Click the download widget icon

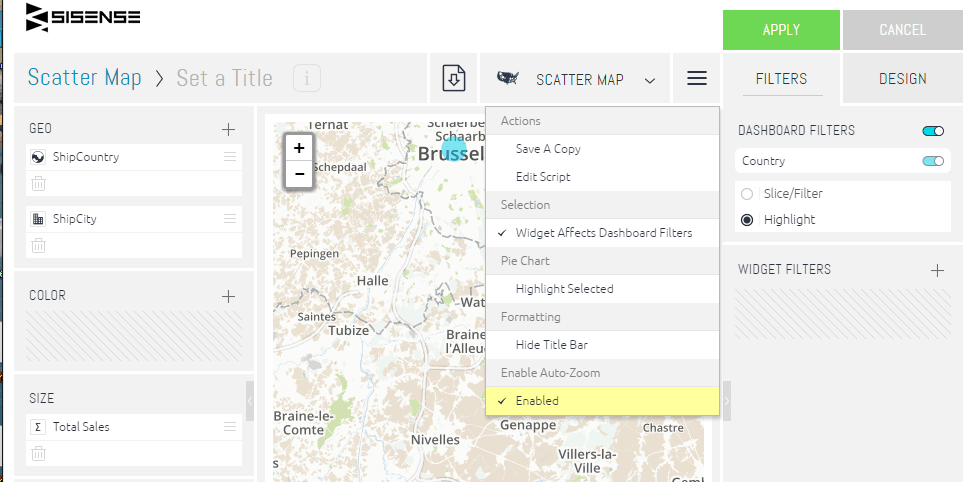[454, 78]
